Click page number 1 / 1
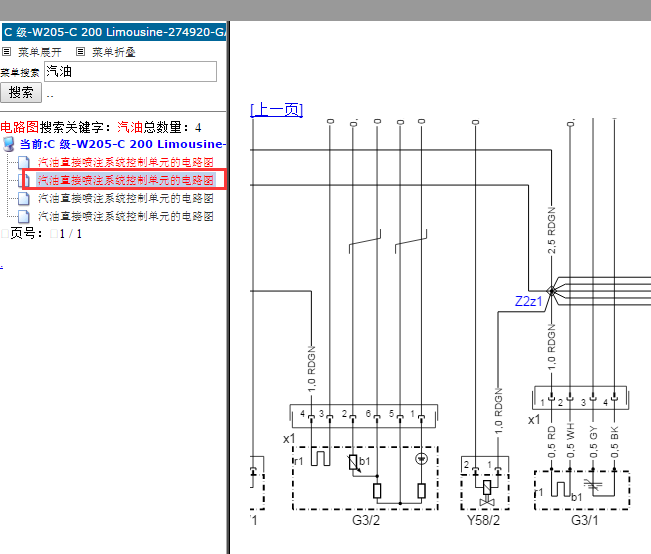Screen dimensions: 651x554 coord(71,234)
